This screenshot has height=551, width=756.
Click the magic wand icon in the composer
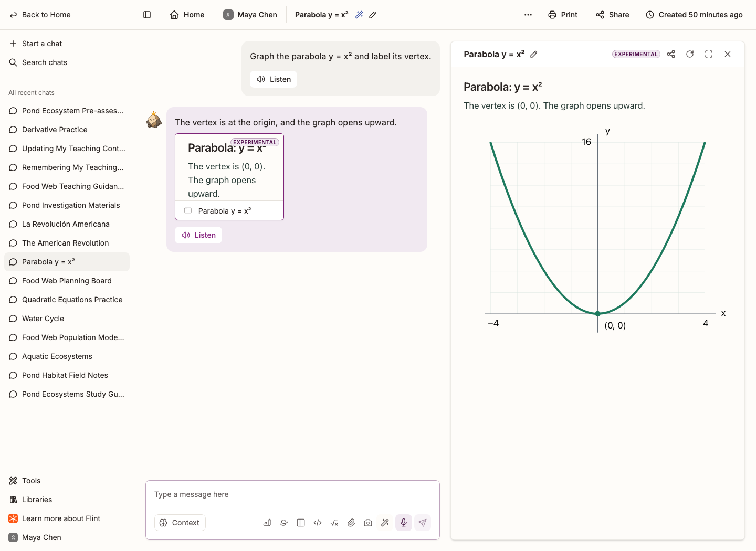click(x=385, y=523)
